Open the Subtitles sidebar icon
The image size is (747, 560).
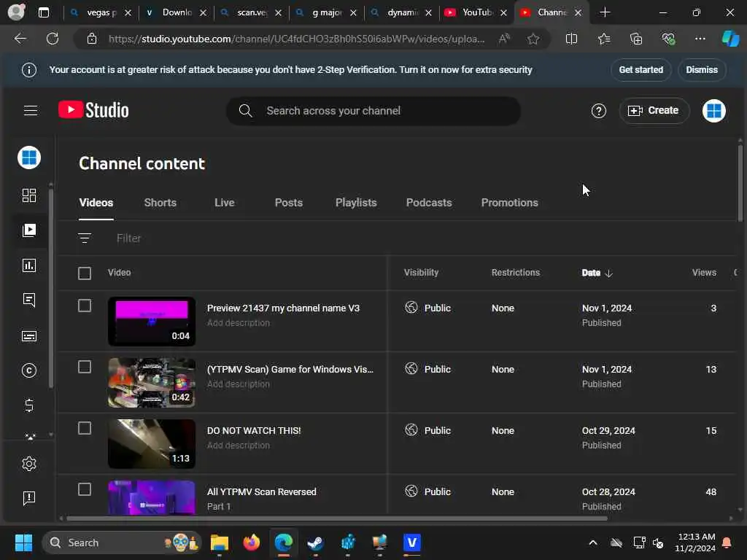pos(29,336)
